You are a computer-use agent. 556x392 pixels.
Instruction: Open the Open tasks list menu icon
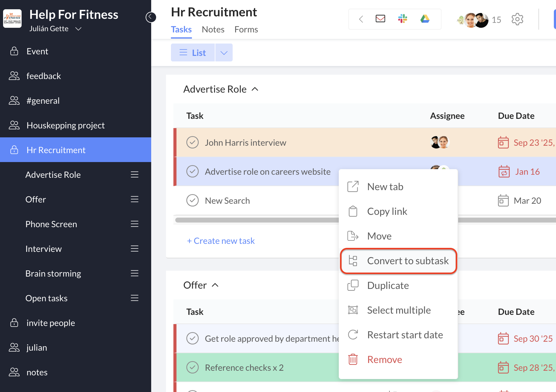[135, 298]
